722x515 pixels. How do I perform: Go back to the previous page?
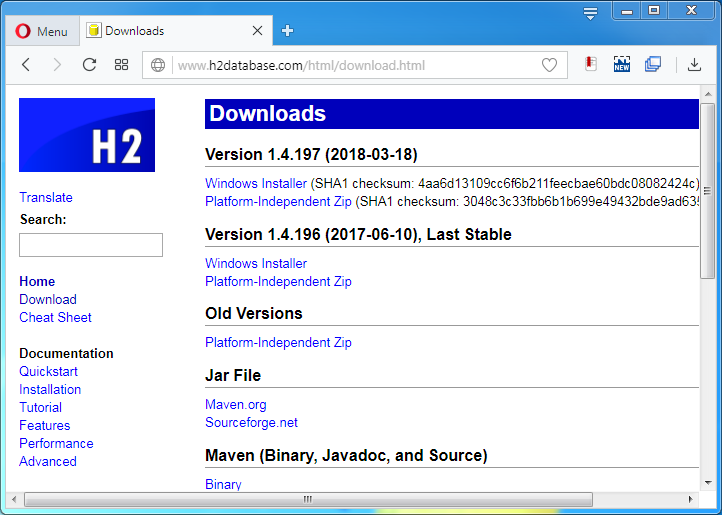27,65
